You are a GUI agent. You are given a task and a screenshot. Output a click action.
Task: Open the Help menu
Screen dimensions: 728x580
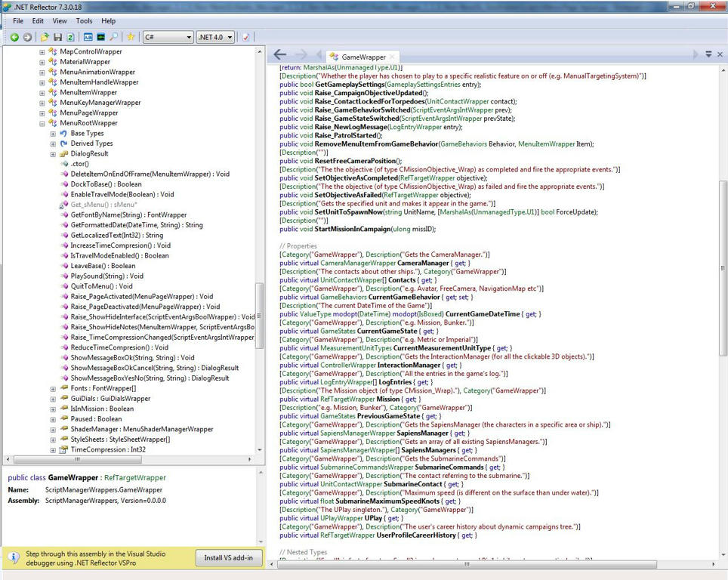coord(109,21)
